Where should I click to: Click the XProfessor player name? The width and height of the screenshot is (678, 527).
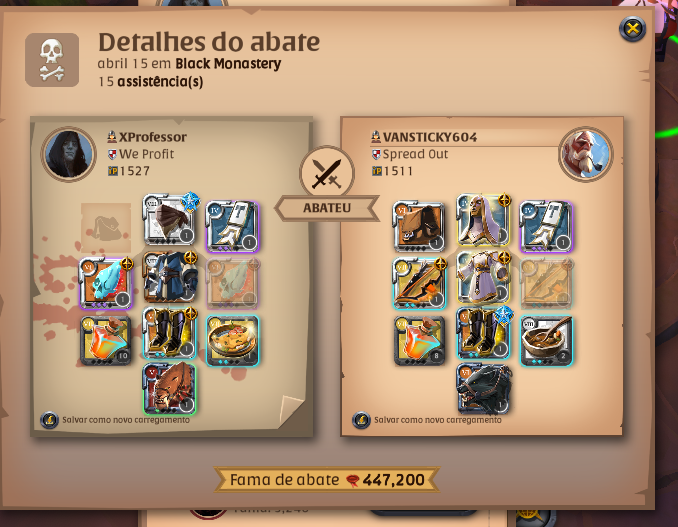[x=153, y=137]
